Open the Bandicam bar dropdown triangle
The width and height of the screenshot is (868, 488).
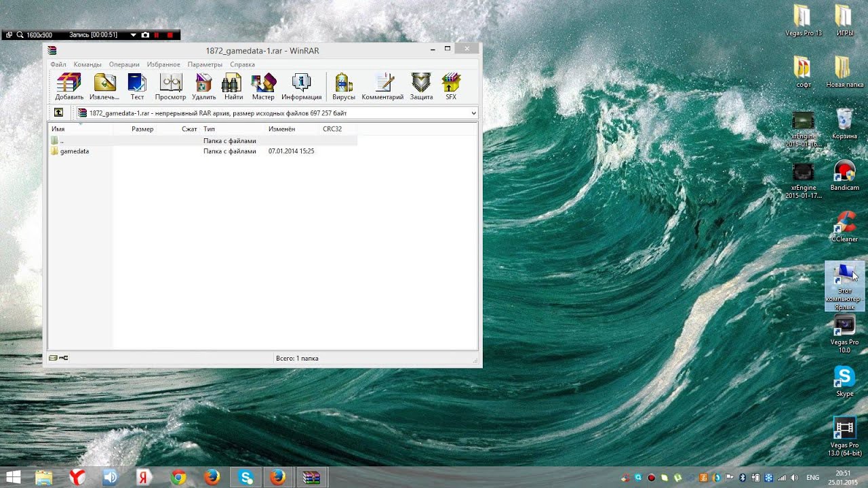[134, 35]
